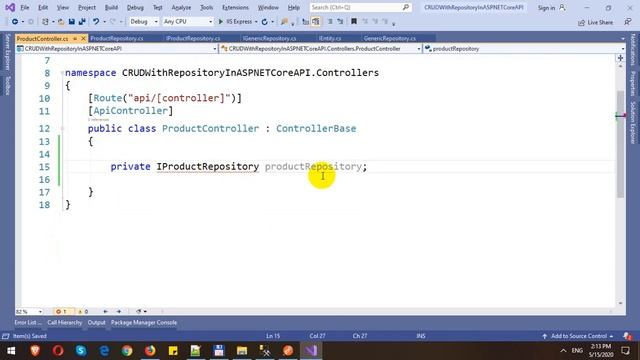Click the Open File toolbar icon

(61, 22)
